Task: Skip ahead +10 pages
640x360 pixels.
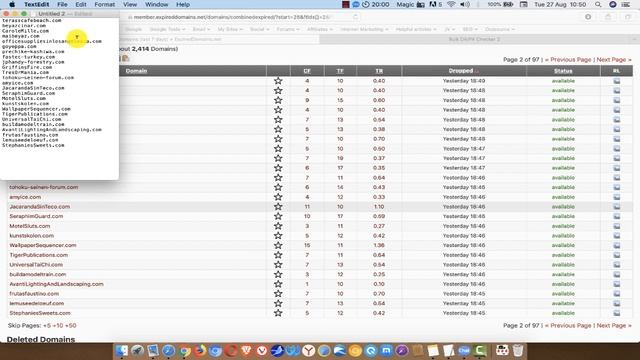Action: pos(58,326)
